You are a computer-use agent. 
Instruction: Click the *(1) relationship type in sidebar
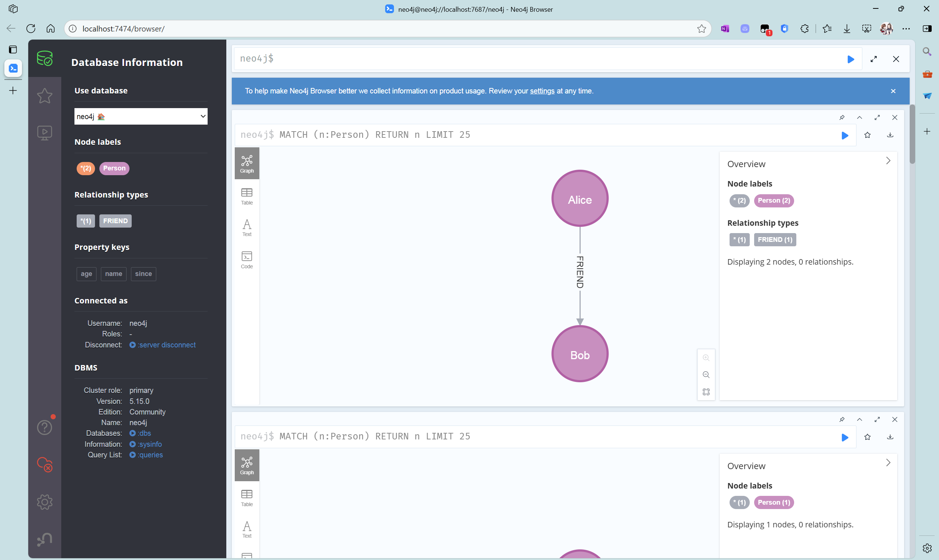(86, 221)
